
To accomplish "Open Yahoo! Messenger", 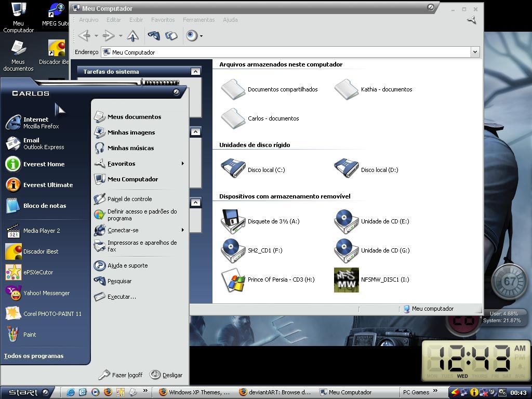I will [x=45, y=293].
